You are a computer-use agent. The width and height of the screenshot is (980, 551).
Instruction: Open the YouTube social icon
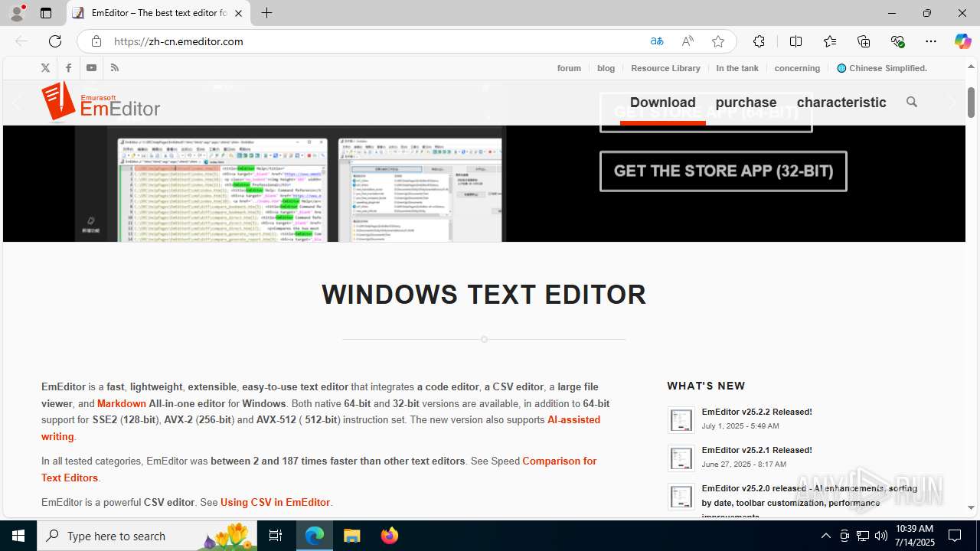tap(91, 68)
